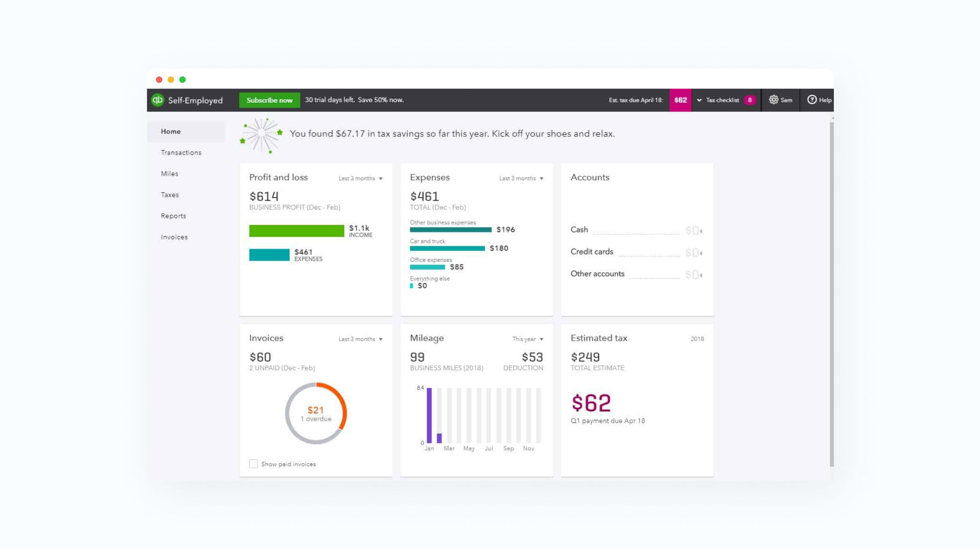Click the Help question mark icon
Screen dimensions: 980x549
(x=812, y=100)
